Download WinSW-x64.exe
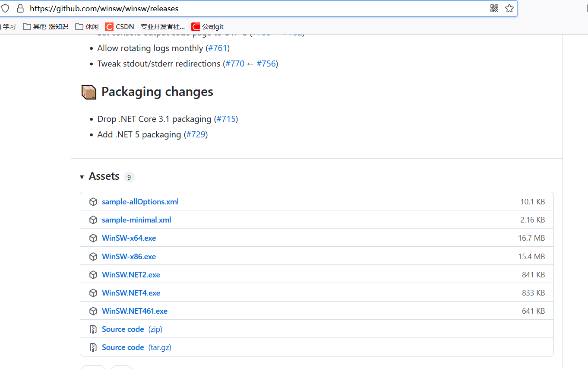 [x=129, y=238]
